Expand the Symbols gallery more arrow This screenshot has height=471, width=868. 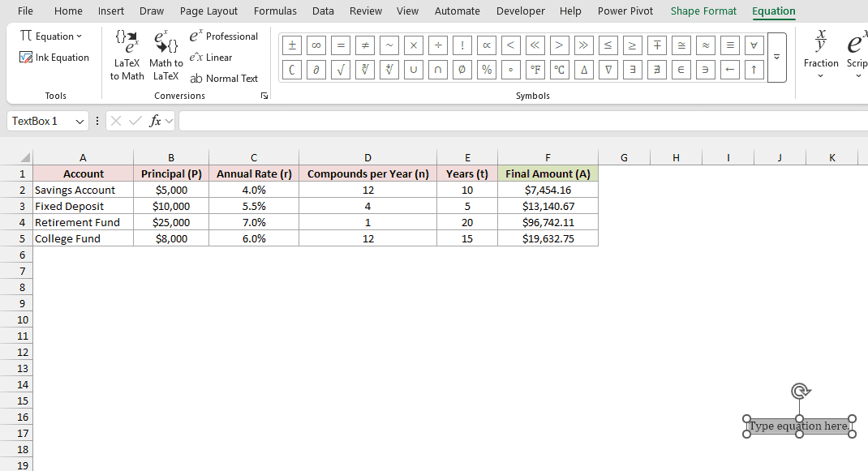coord(776,58)
